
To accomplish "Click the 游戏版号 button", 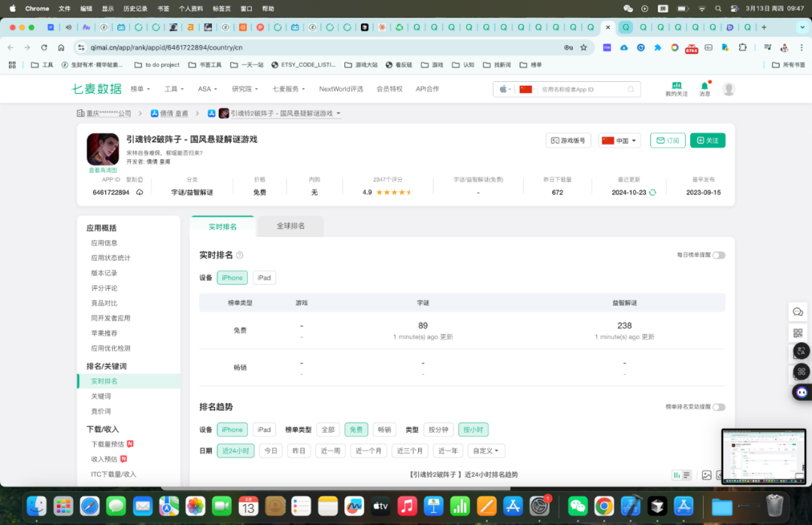I will click(x=568, y=141).
